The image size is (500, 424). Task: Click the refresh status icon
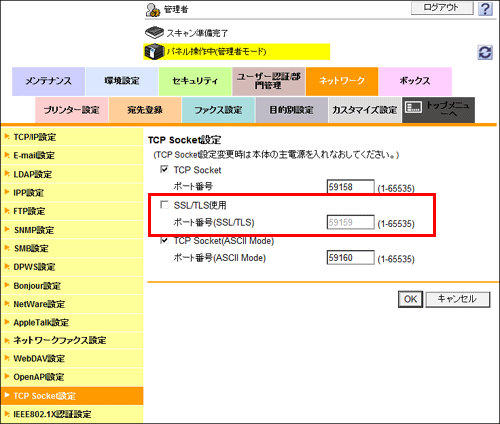tap(485, 52)
